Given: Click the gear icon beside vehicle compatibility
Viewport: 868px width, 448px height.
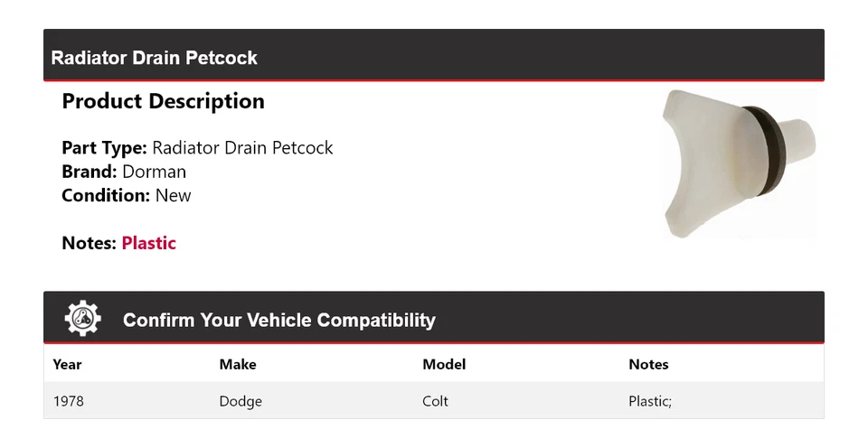Looking at the screenshot, I should coord(83,319).
